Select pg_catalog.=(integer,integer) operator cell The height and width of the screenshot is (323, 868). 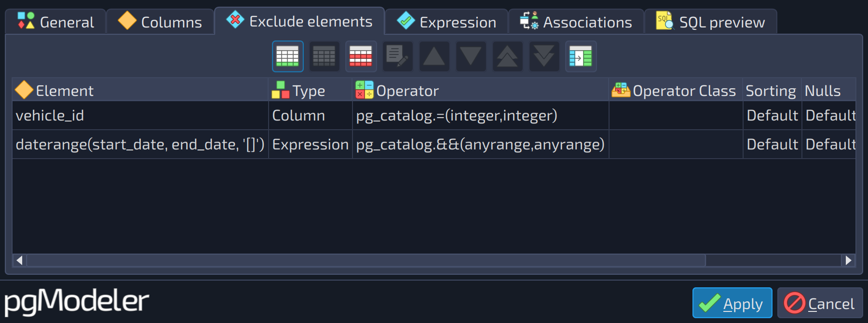(x=481, y=116)
